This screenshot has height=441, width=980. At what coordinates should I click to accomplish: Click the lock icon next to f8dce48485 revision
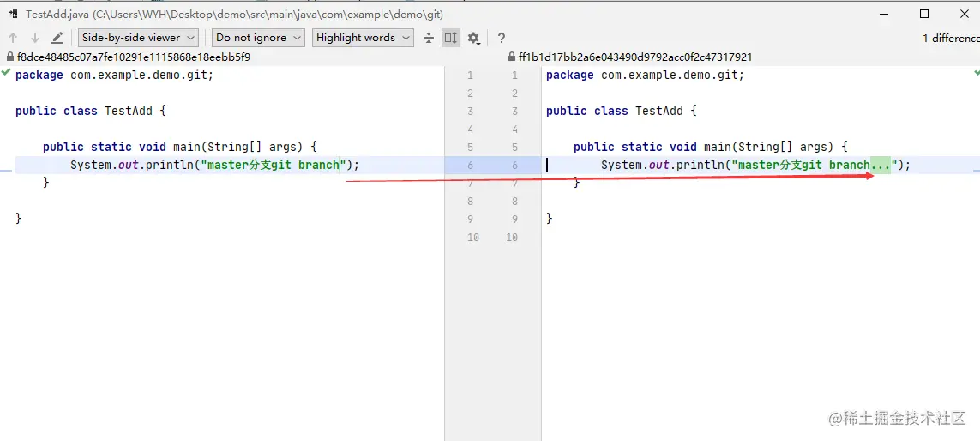10,57
